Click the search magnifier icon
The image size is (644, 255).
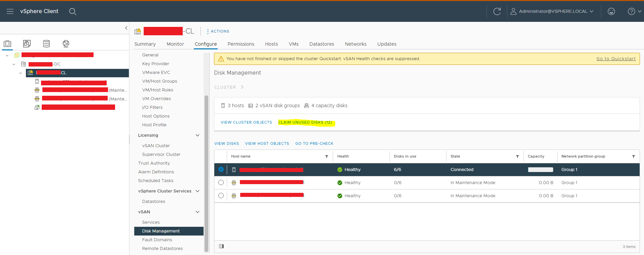(x=73, y=11)
